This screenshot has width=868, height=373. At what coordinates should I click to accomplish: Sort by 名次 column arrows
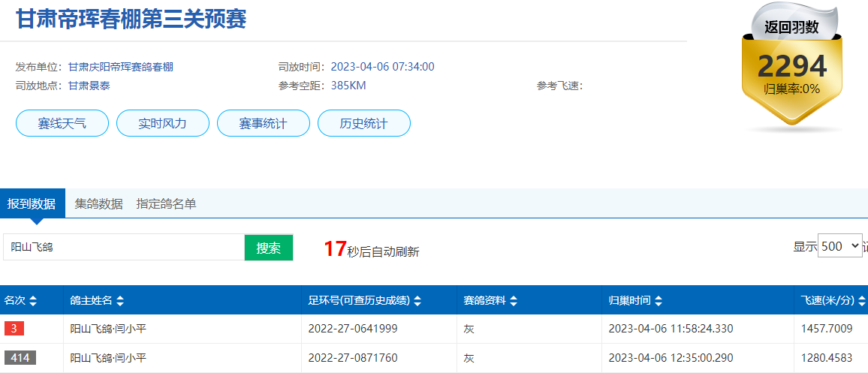[33, 301]
